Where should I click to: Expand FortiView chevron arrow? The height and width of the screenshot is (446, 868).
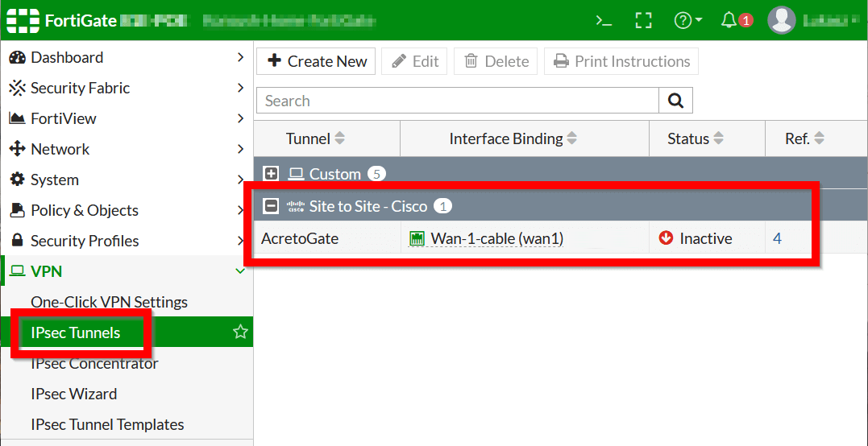(240, 118)
